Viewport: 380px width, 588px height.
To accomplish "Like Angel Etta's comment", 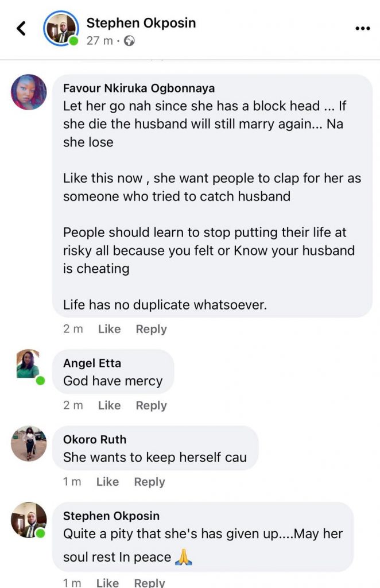I will coord(109,405).
